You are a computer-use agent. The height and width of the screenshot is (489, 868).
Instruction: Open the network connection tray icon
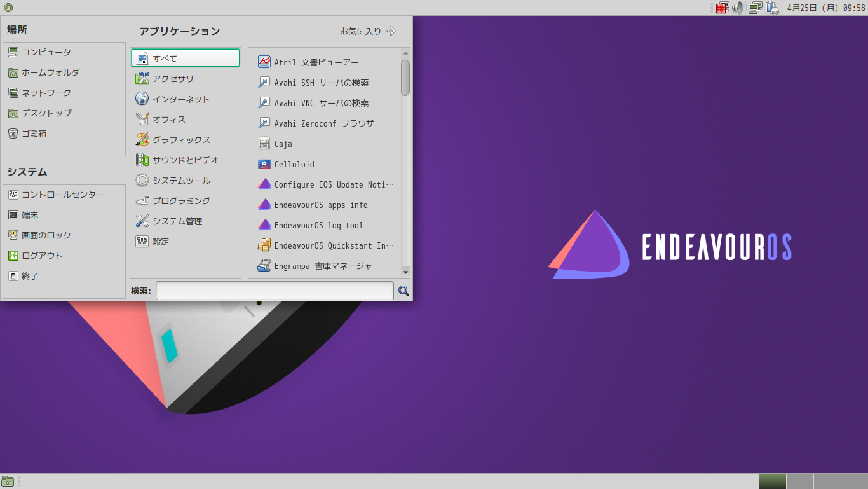coord(755,8)
